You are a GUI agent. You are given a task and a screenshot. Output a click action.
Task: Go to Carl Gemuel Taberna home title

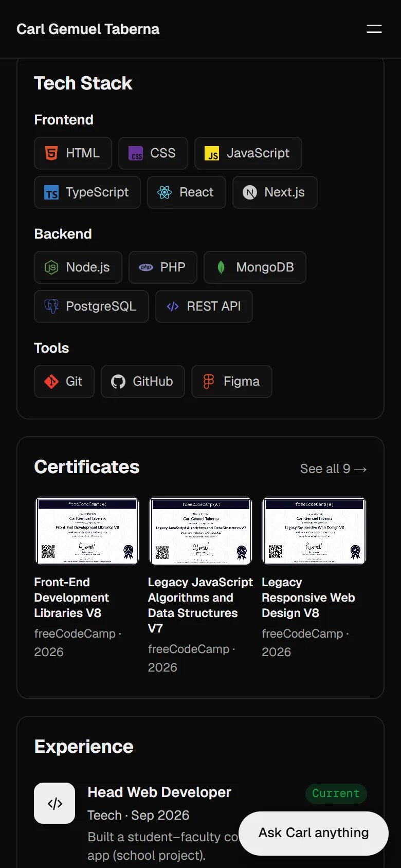click(x=88, y=29)
